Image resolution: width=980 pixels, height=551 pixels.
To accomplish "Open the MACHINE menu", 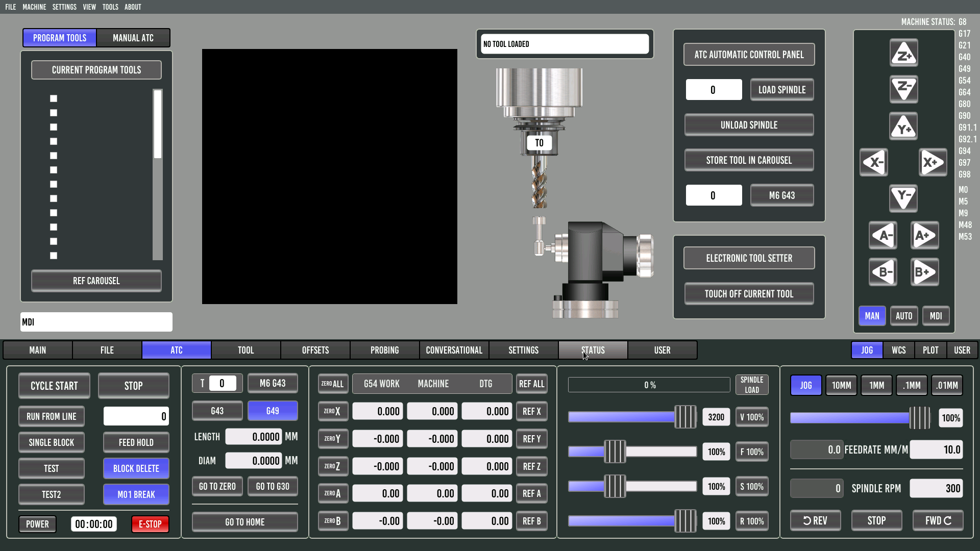I will pos(34,7).
